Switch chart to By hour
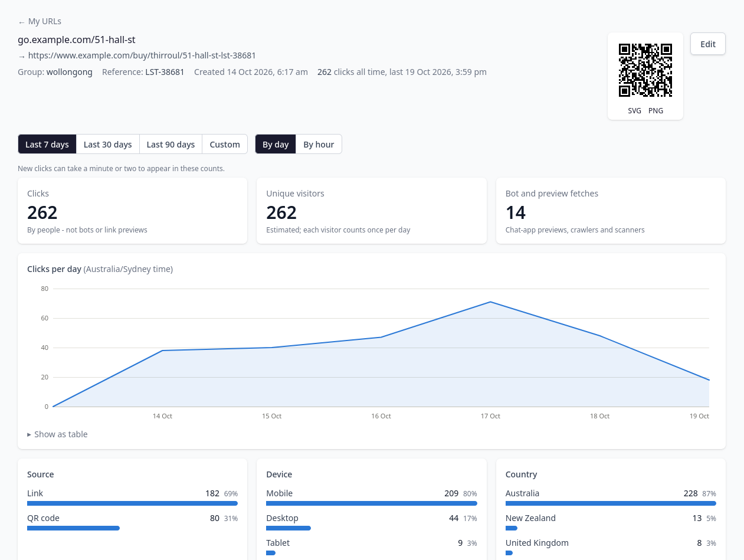 (319, 145)
